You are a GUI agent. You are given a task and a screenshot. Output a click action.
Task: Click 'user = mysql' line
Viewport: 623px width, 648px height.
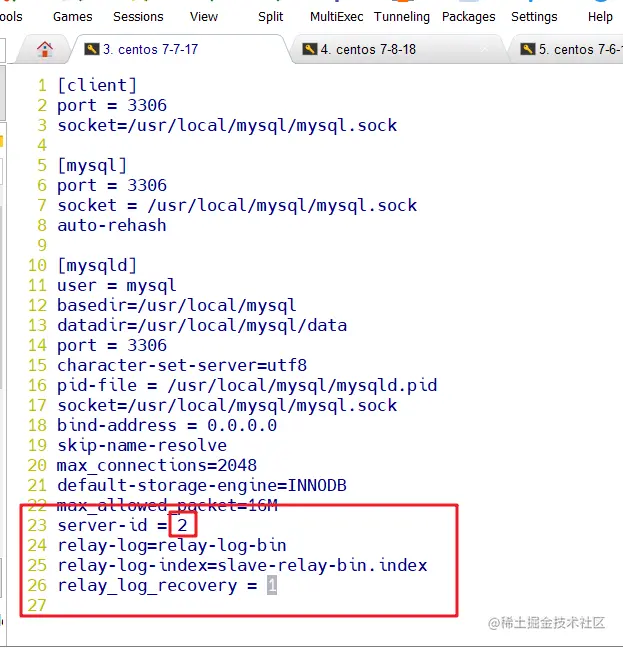coord(117,286)
